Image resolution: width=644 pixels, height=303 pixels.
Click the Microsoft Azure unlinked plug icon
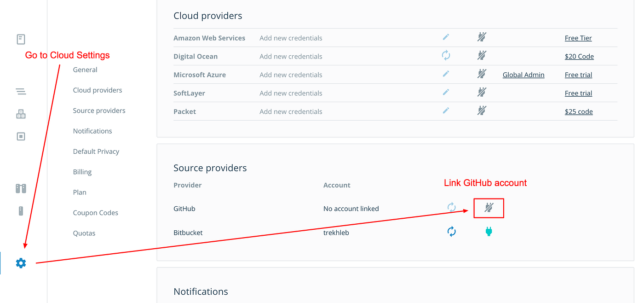(x=482, y=74)
